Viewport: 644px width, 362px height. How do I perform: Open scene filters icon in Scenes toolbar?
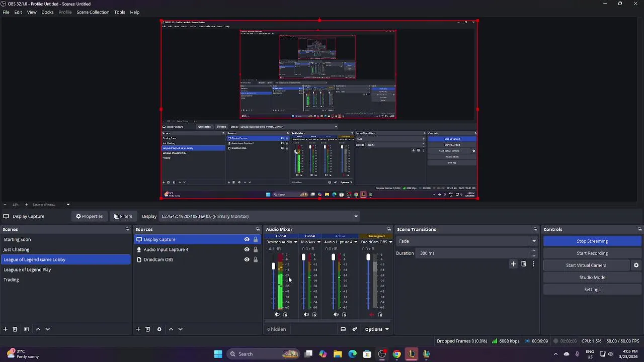click(26, 329)
